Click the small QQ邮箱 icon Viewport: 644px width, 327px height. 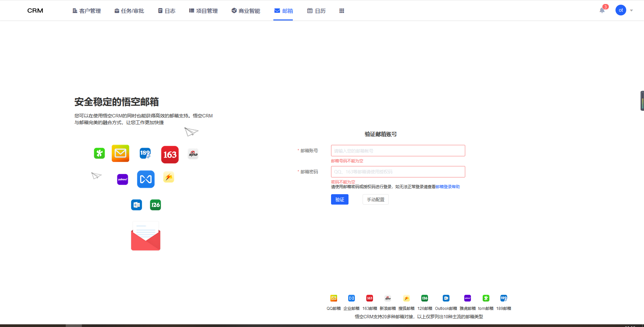(x=334, y=298)
